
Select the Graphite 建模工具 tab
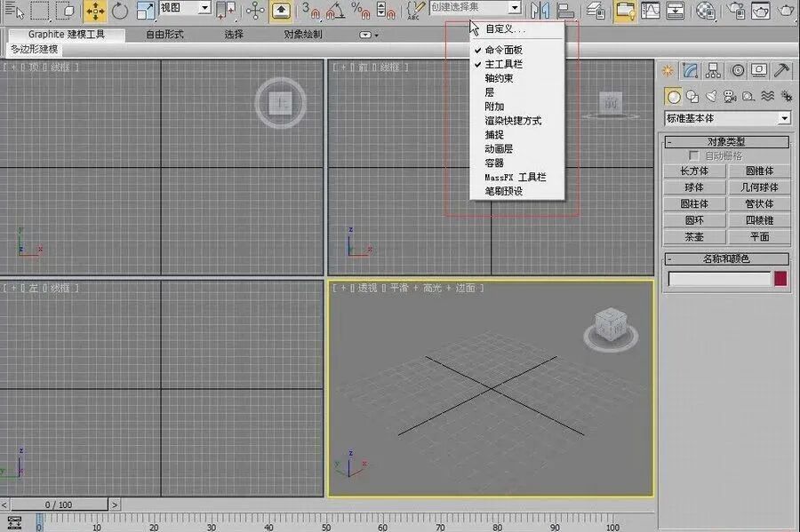click(67, 34)
